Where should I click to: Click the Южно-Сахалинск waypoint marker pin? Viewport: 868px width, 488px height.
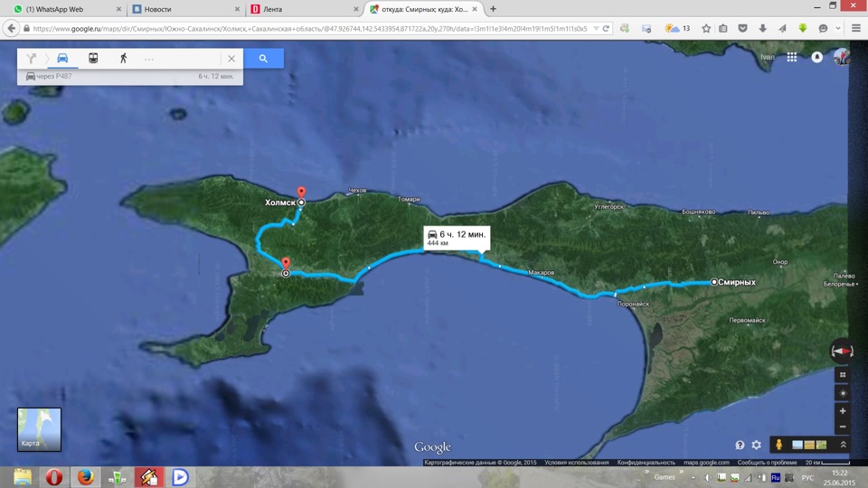tap(286, 263)
